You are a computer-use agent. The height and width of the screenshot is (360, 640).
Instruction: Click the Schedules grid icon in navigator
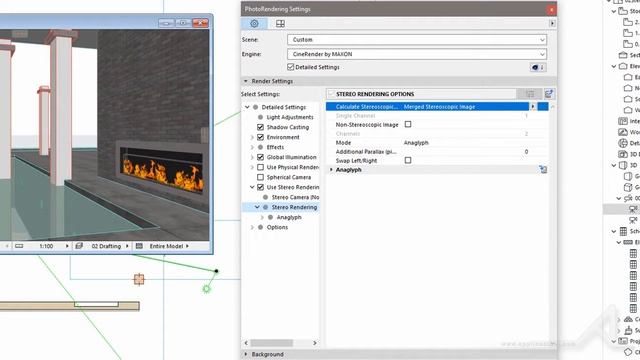point(623,231)
